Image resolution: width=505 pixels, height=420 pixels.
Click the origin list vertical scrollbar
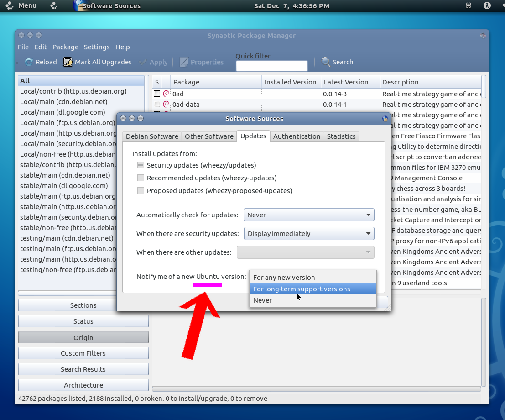pyautogui.click(x=146, y=94)
